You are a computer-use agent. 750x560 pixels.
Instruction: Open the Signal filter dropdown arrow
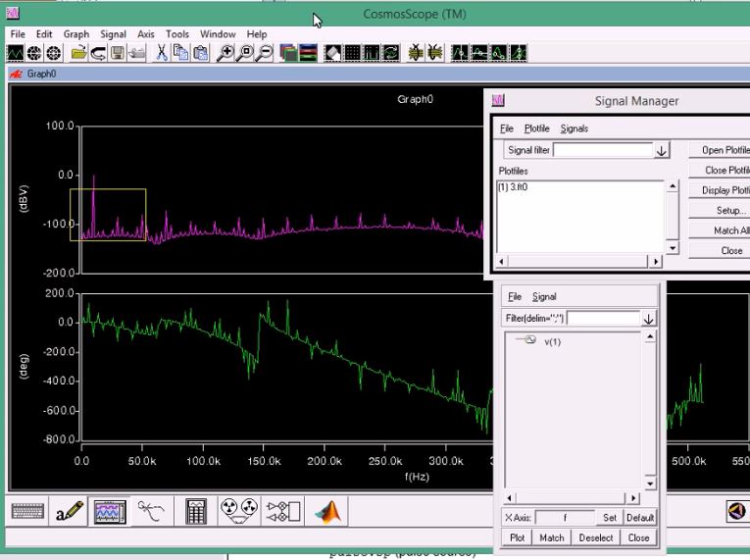662,150
